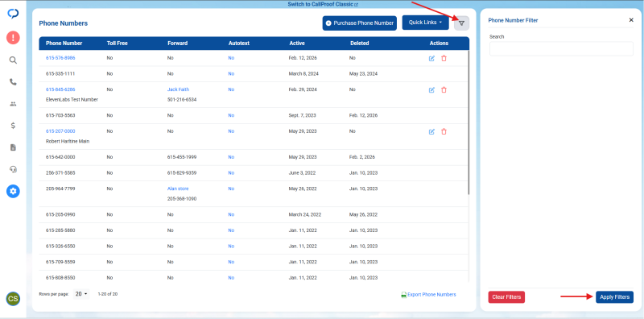Open the reports document sidebar icon

point(13,147)
